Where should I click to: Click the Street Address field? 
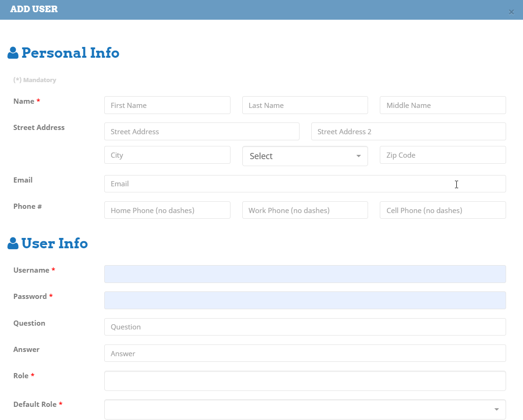[x=201, y=131]
